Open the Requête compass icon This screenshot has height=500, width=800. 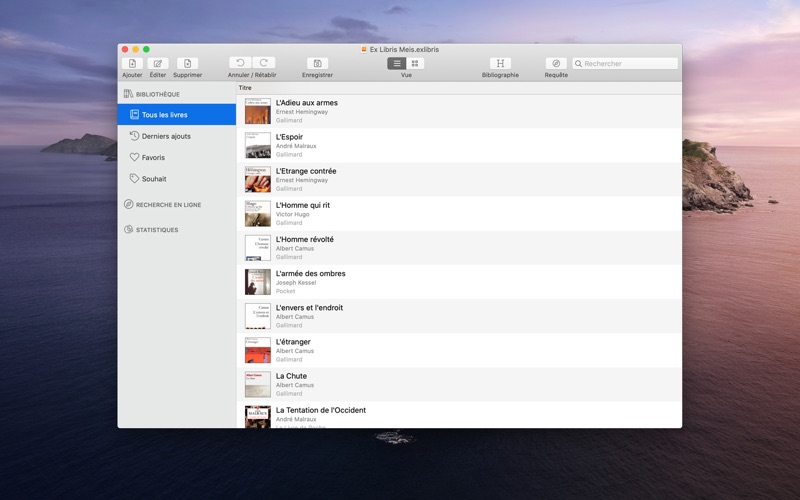click(x=556, y=63)
